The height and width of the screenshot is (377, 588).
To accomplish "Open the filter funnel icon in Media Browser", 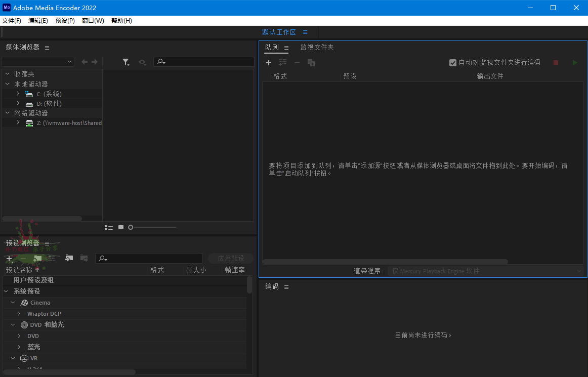I will 125,62.
